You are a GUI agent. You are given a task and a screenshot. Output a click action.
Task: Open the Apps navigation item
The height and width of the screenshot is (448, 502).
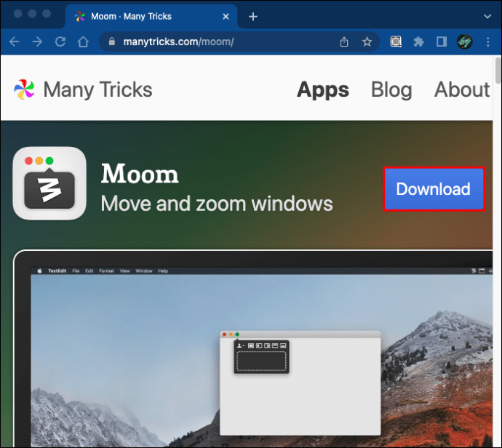tap(323, 89)
